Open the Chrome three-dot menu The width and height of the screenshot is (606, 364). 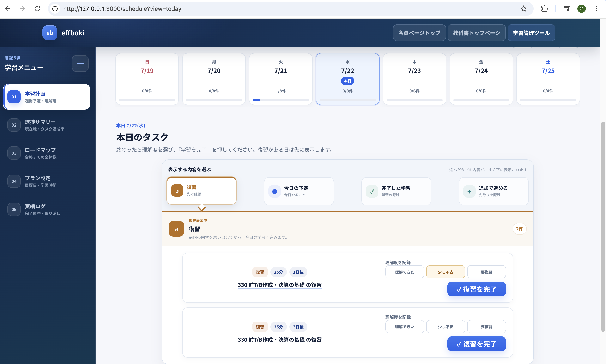596,9
